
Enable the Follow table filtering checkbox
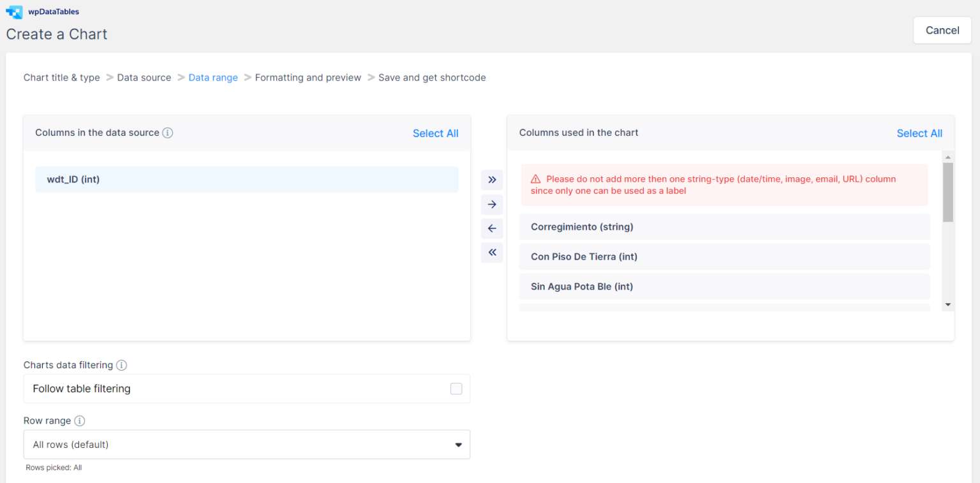click(456, 389)
